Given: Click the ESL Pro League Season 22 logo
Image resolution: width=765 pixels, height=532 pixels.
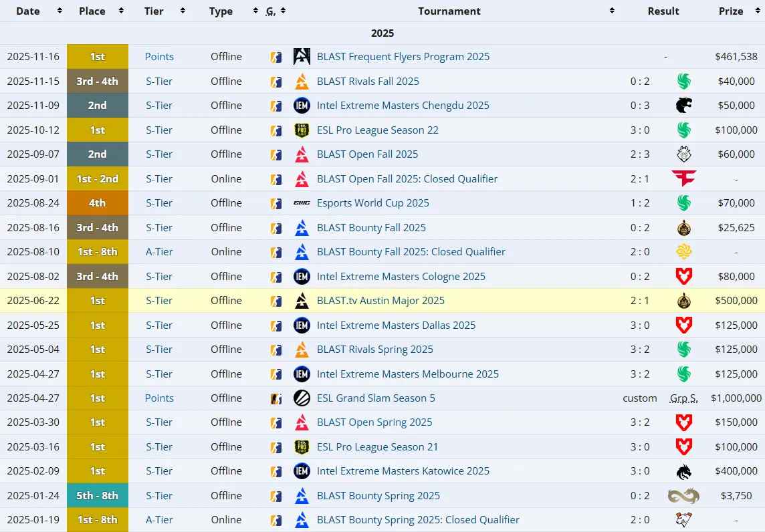Looking at the screenshot, I should coord(302,130).
